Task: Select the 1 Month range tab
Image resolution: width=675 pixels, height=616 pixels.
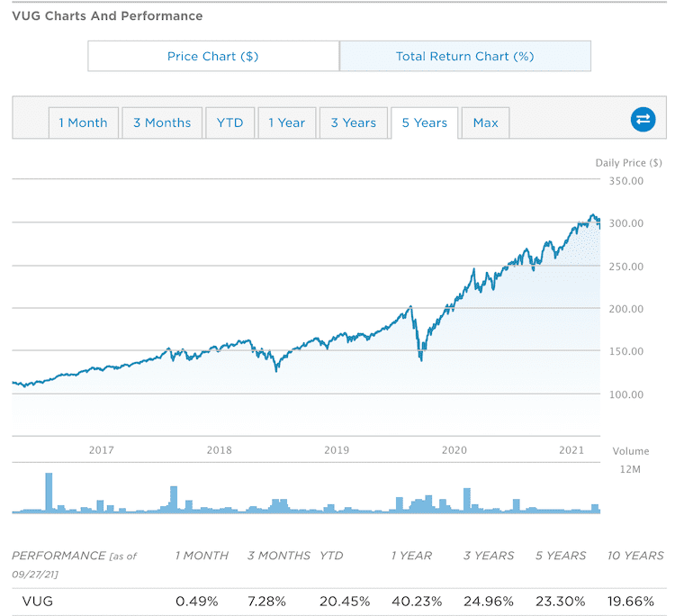Action: [84, 122]
